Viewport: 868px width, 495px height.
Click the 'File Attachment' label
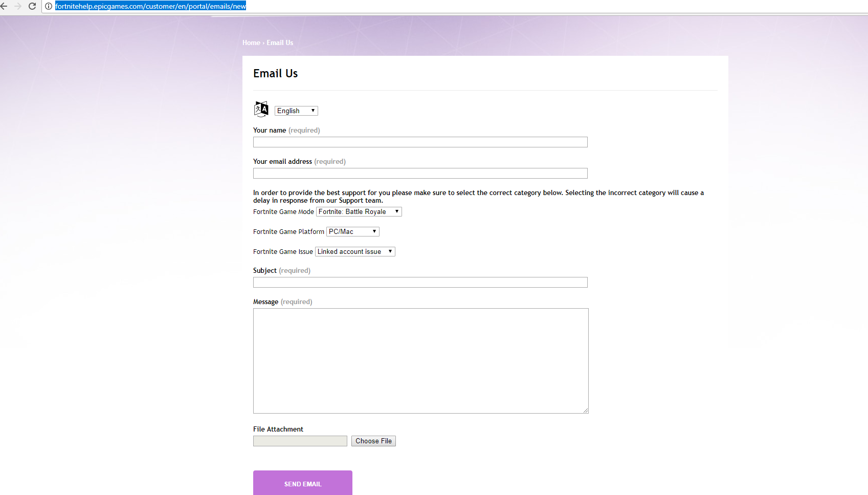pyautogui.click(x=278, y=429)
